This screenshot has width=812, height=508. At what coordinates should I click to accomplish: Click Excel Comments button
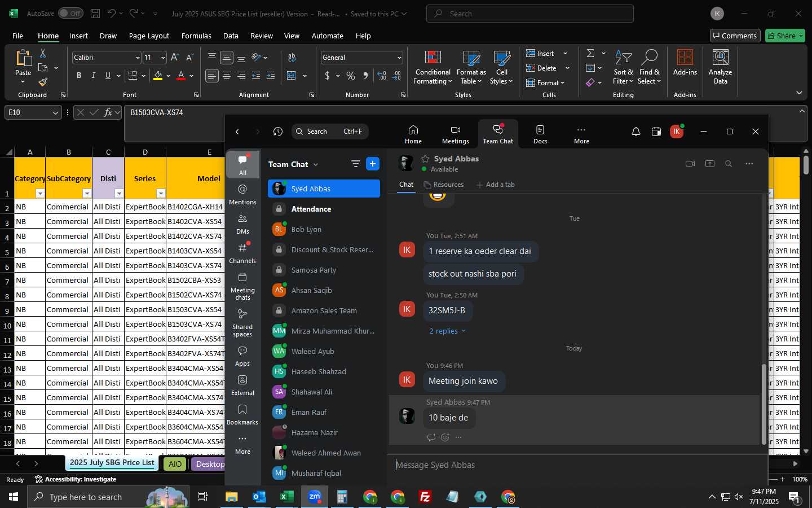point(735,36)
